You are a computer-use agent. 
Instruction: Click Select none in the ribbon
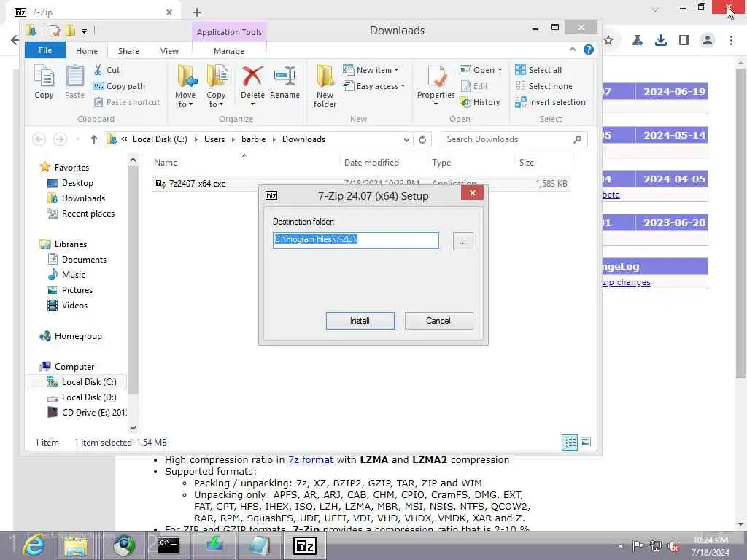(x=543, y=86)
